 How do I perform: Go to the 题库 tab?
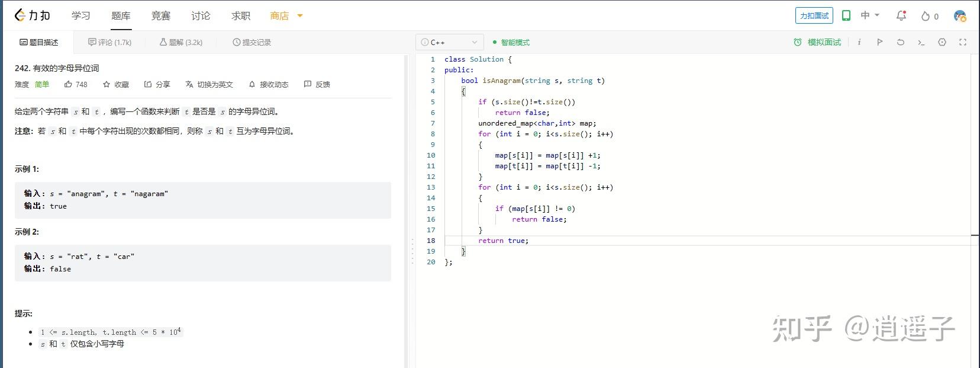click(121, 15)
